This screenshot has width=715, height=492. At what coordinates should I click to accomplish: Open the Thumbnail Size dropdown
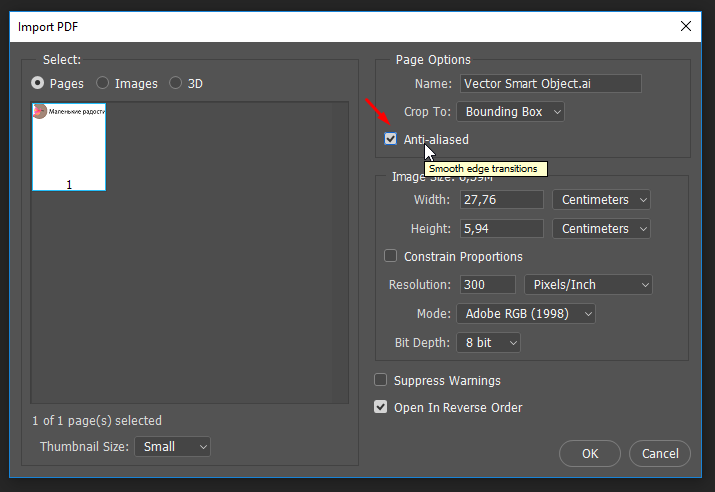click(173, 447)
